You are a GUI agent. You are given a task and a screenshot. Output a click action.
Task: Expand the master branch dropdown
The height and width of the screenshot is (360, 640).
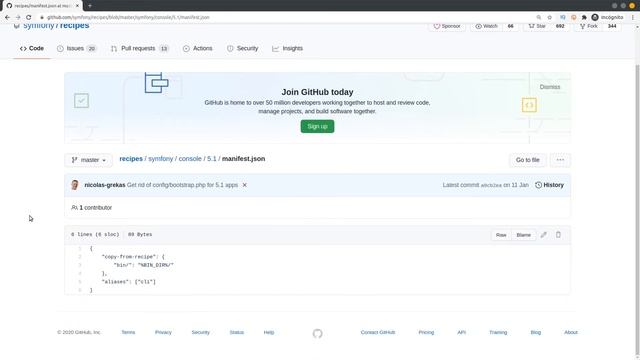[89, 160]
